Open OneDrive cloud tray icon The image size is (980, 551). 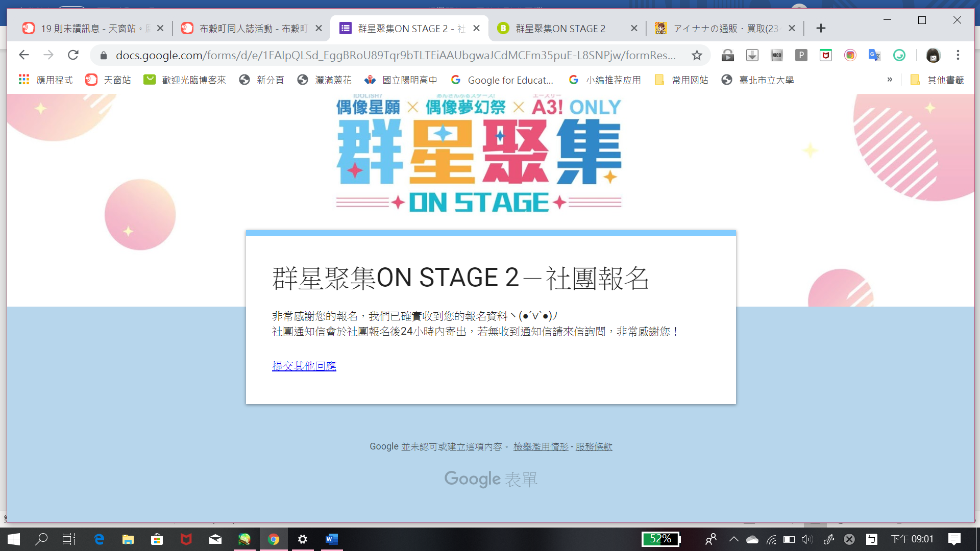(752, 539)
